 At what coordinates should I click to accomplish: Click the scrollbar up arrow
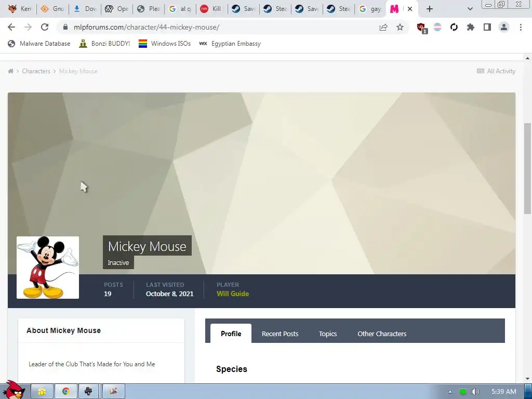tap(527, 58)
